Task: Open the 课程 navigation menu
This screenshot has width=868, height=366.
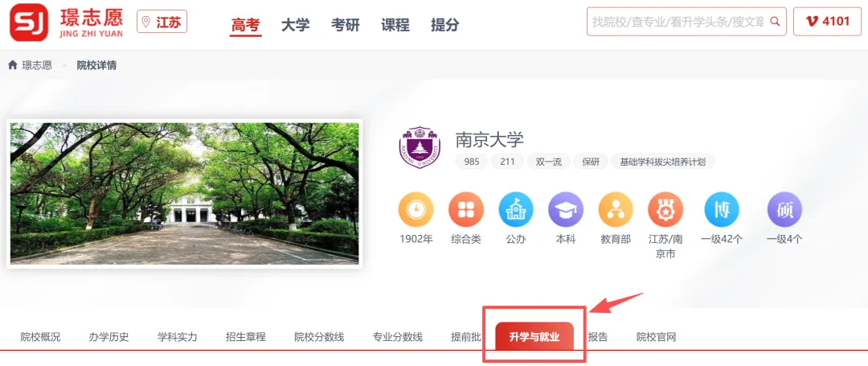Action: pyautogui.click(x=395, y=25)
